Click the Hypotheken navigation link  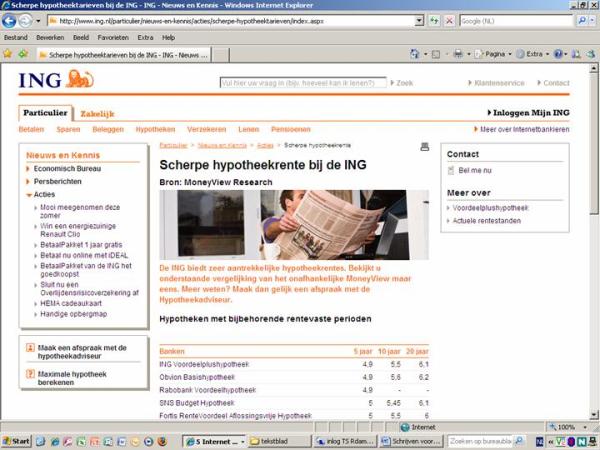[155, 129]
